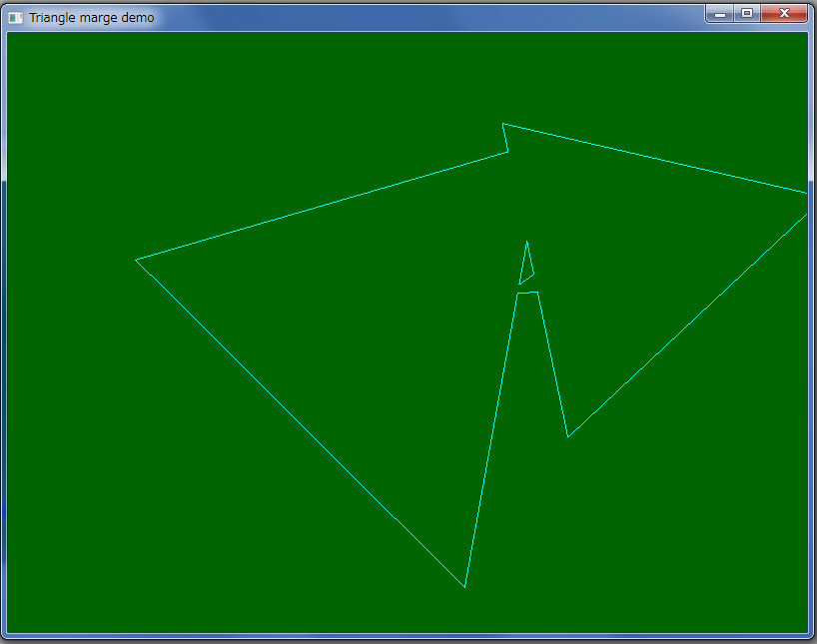Close the Triangle marge demo window
Image resolution: width=817 pixels, height=644 pixels.
click(x=784, y=14)
